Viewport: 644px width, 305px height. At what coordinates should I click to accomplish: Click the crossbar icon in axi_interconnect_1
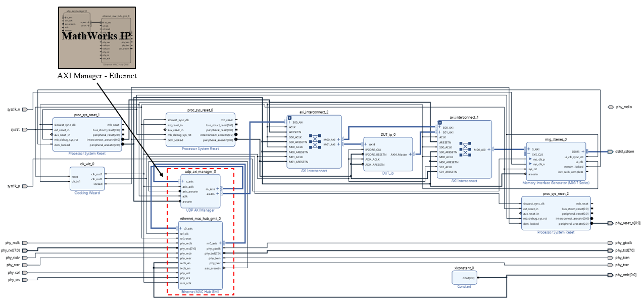[465, 149]
